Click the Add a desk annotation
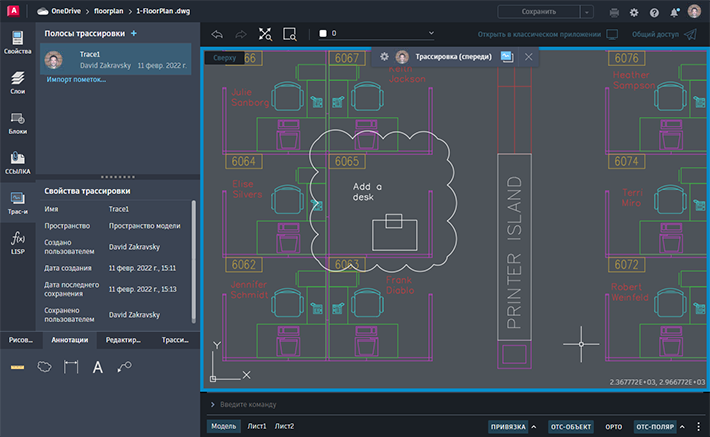 click(x=367, y=192)
